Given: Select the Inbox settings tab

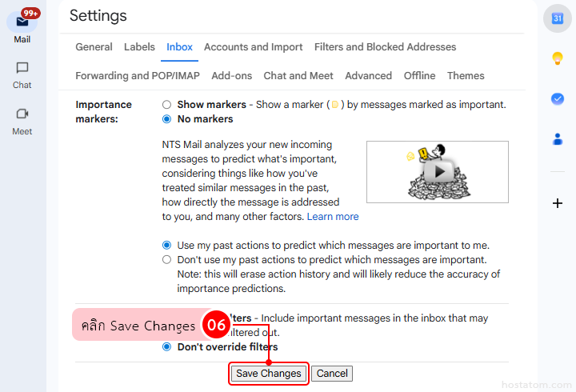Looking at the screenshot, I should 179,47.
